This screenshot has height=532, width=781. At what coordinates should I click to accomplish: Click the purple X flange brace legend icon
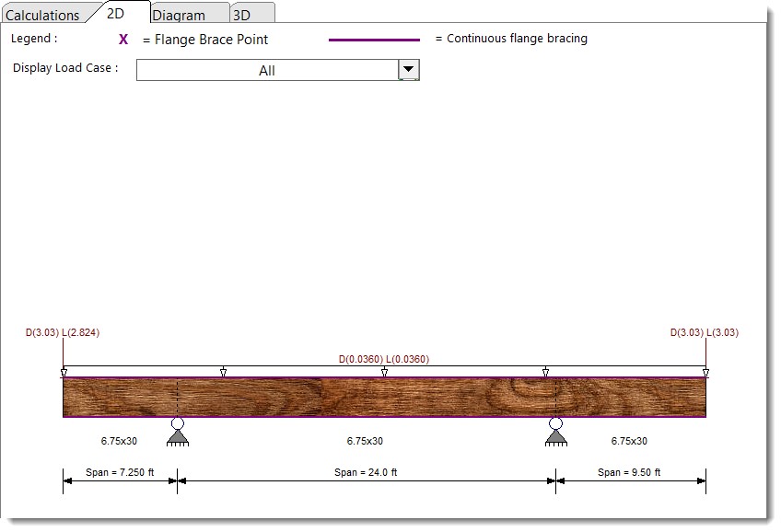(x=123, y=40)
